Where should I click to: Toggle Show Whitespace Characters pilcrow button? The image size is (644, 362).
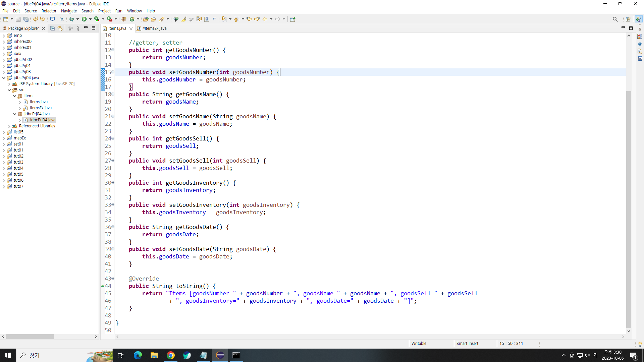214,19
